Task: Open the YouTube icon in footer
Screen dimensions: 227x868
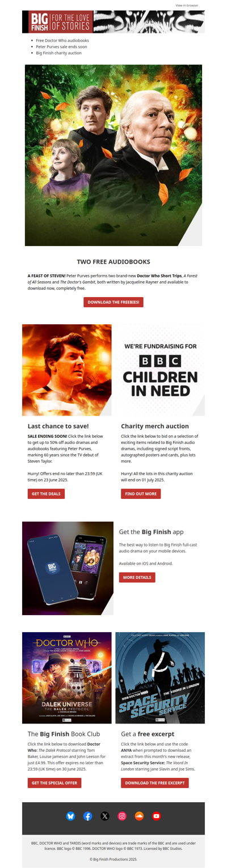Action: [x=157, y=816]
